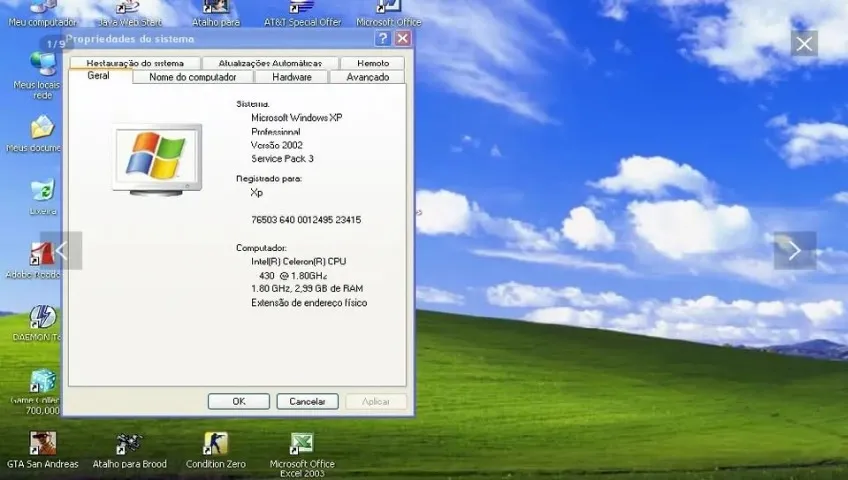Click the dialog help question mark button

[382, 38]
